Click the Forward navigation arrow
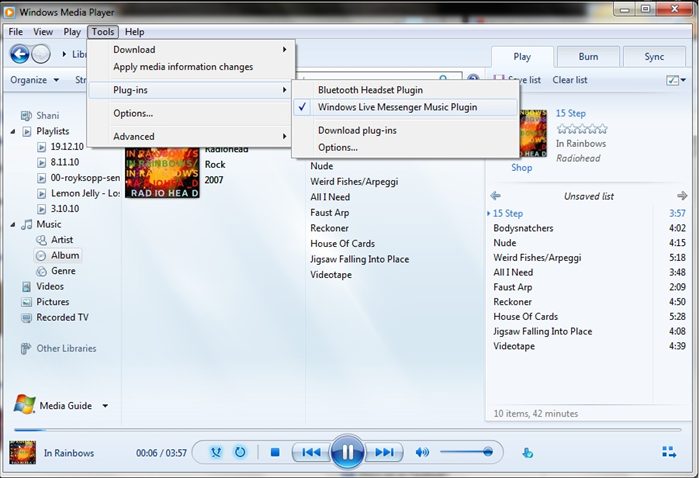 [41, 54]
